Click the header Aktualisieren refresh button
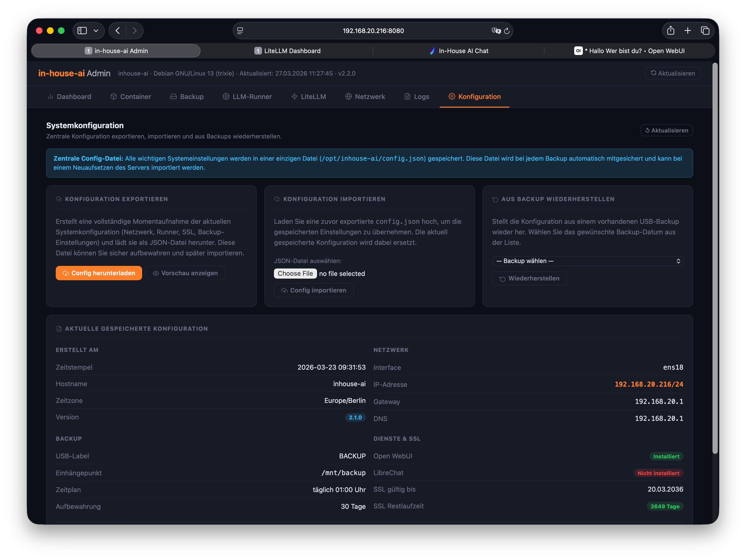Image resolution: width=746 pixels, height=560 pixels. pyautogui.click(x=673, y=73)
